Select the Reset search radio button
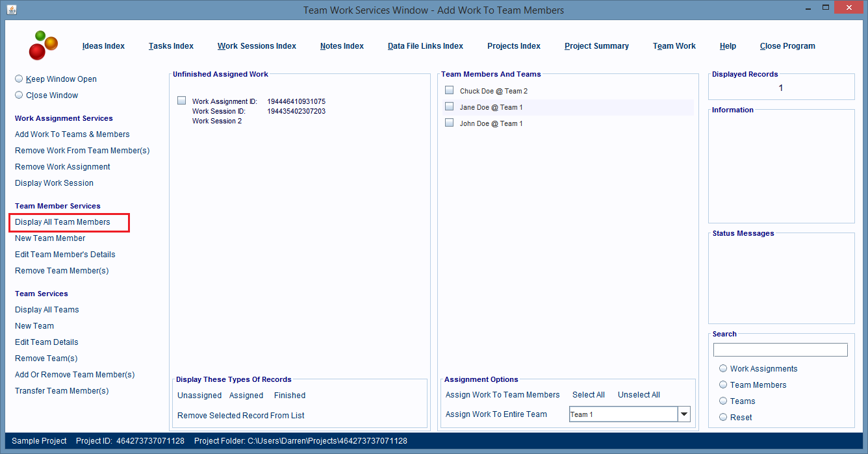868x454 pixels. pos(723,417)
